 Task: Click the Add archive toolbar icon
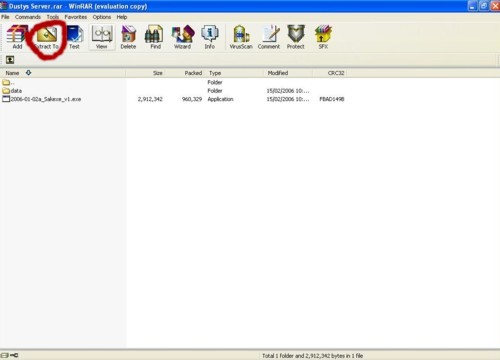17,37
